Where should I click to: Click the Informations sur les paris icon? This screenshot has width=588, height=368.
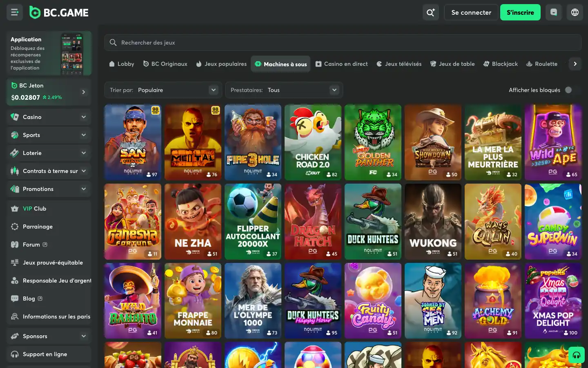point(15,316)
